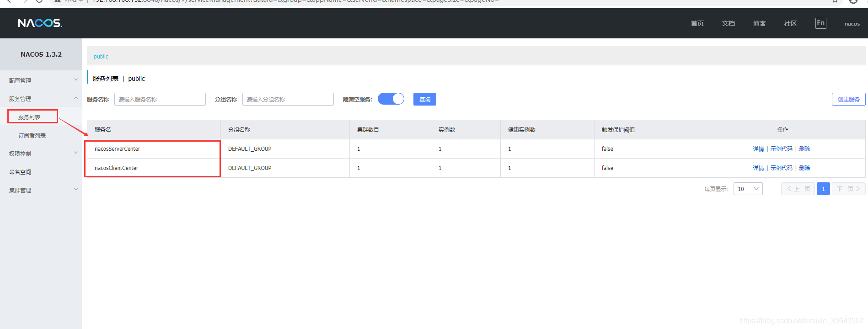Viewport: 868px width, 329px height.
Task: Open 订阅者列表 in the sidebar
Action: pyautogui.click(x=32, y=135)
